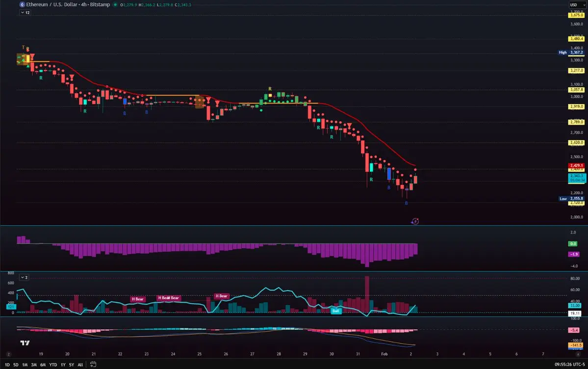Click the Feb date on time axis

point(384,354)
